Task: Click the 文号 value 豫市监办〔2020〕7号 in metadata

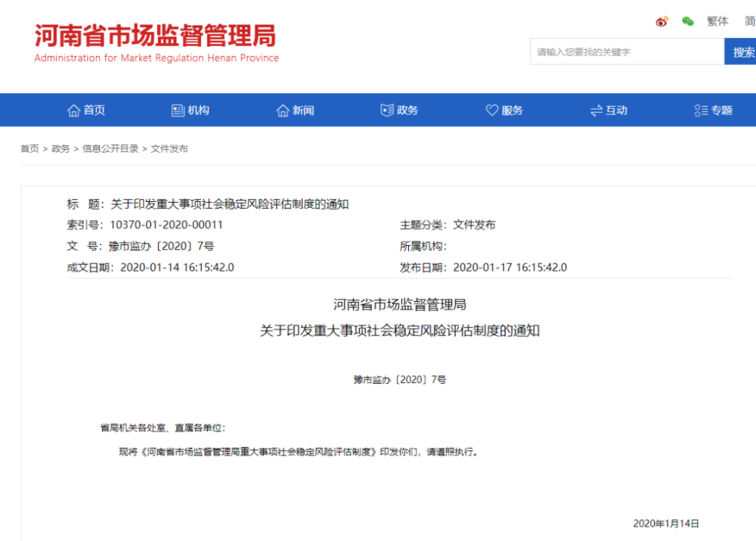Action: click(162, 246)
